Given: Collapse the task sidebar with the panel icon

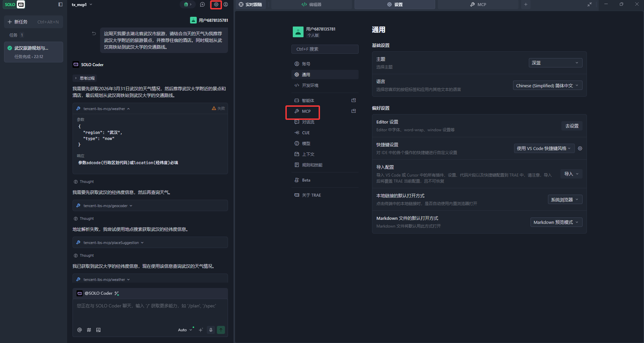Looking at the screenshot, I should [60, 4].
